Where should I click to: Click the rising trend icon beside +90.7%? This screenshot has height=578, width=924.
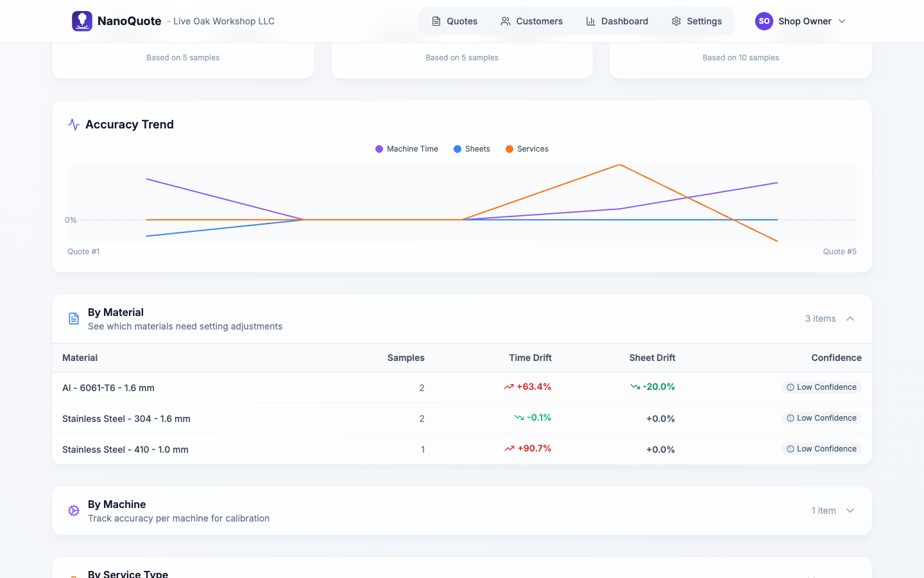509,449
